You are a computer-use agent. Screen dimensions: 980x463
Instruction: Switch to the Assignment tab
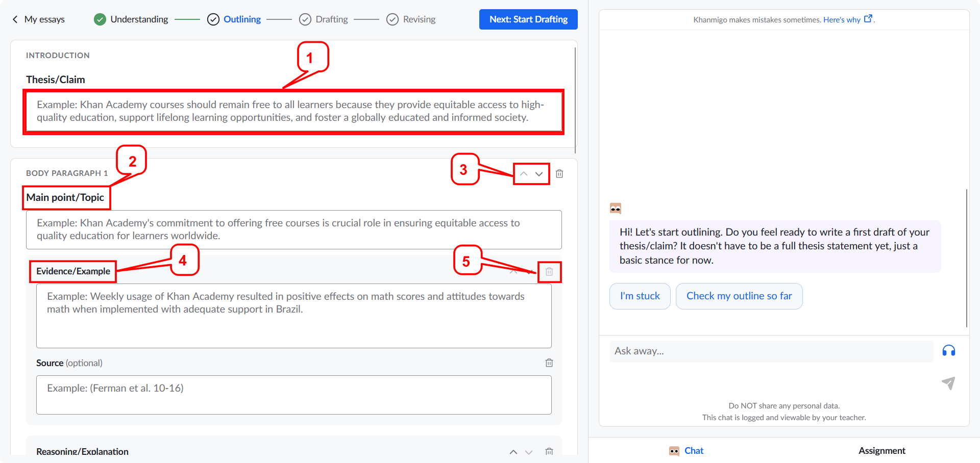(881, 451)
